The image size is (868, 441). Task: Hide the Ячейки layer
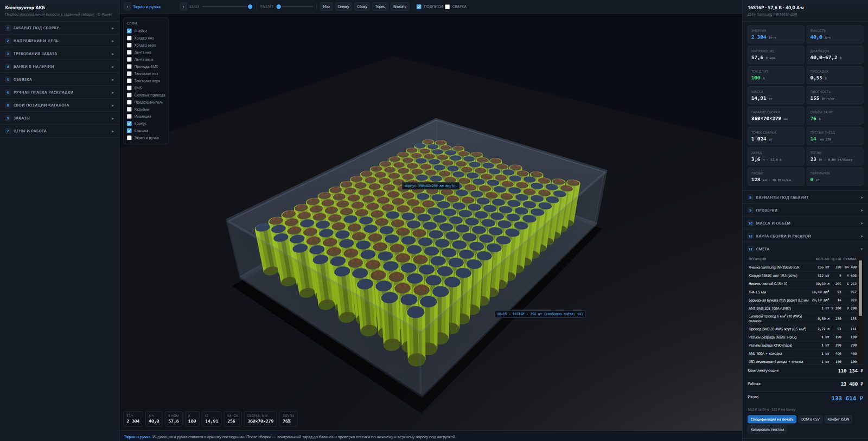pyautogui.click(x=129, y=31)
